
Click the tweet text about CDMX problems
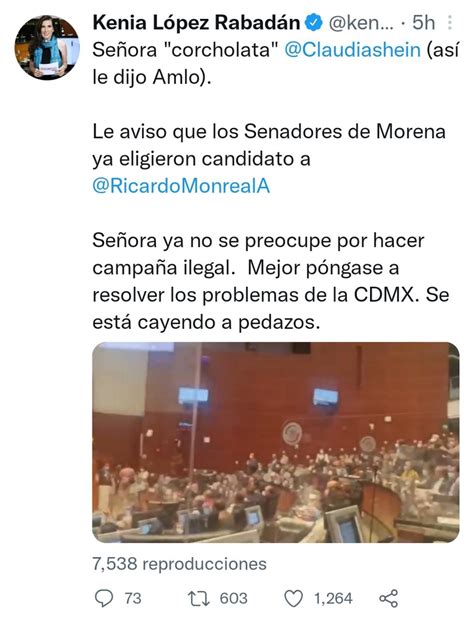(x=270, y=281)
